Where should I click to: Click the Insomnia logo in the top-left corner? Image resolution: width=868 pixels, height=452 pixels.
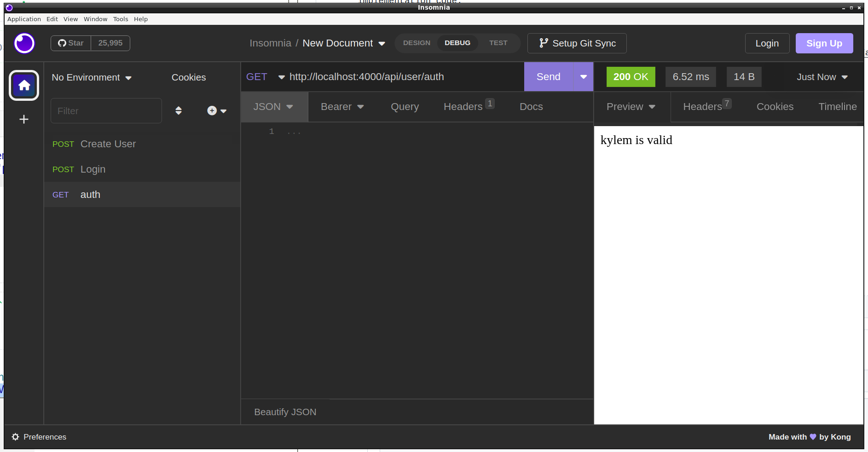click(x=24, y=43)
